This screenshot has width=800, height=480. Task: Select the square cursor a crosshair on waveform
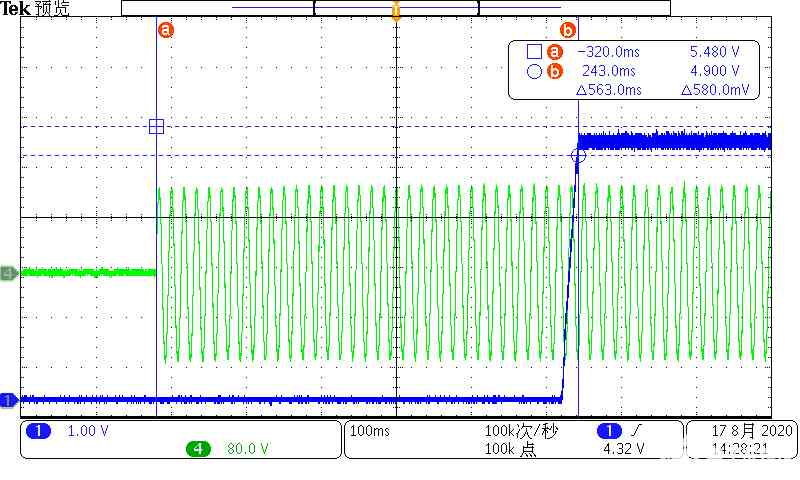click(156, 127)
